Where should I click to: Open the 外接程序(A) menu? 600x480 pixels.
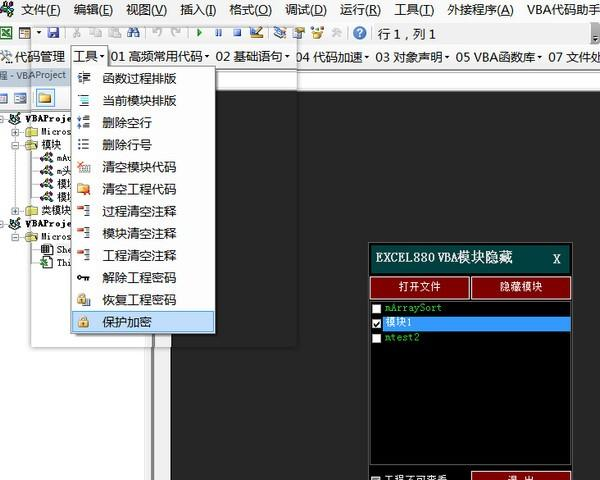click(480, 10)
